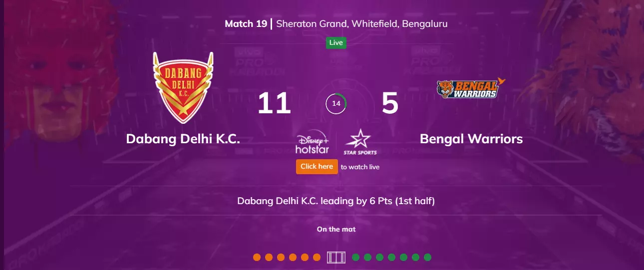
Task: Click the kabaddi mat icon between dots
Action: [336, 258]
